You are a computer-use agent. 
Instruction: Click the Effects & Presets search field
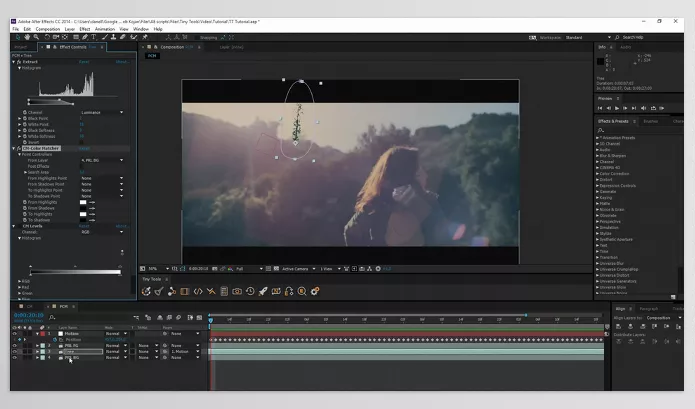click(638, 130)
